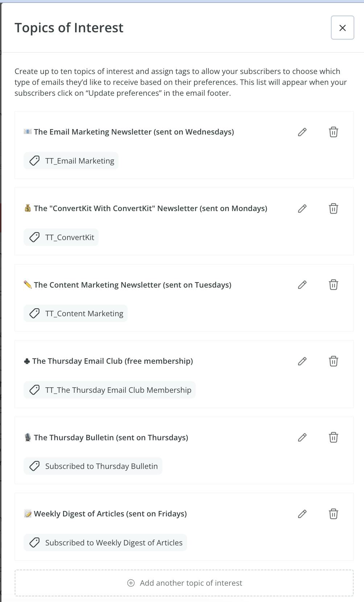
Task: Delete the Weekly Digest of Articles topic
Action: pyautogui.click(x=333, y=514)
